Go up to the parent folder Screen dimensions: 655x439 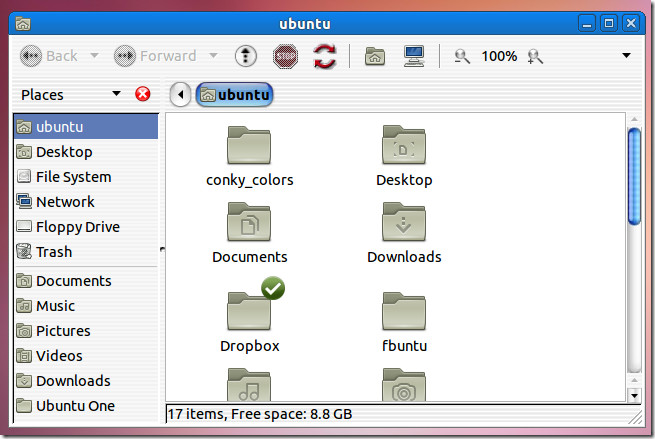[246, 56]
